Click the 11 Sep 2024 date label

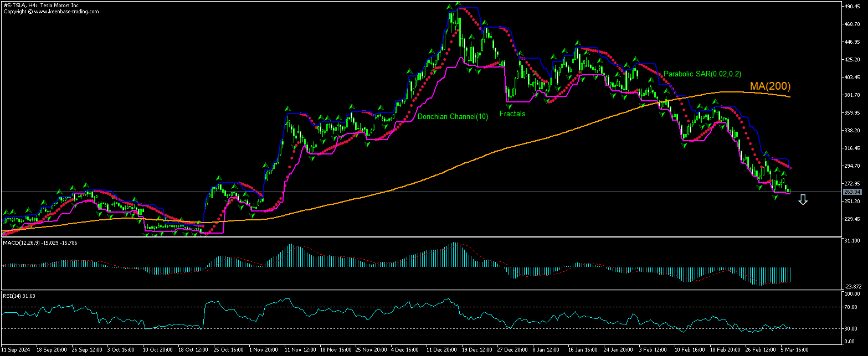(x=15, y=350)
